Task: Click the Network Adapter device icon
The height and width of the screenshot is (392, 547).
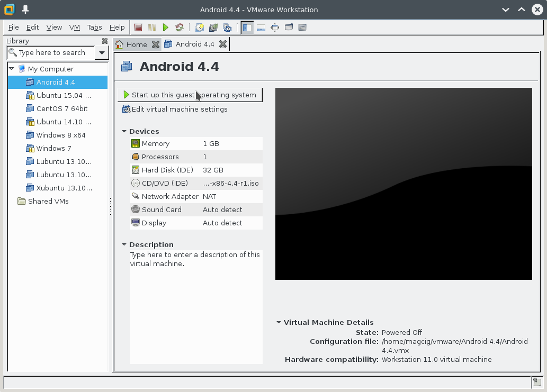Action: click(136, 196)
